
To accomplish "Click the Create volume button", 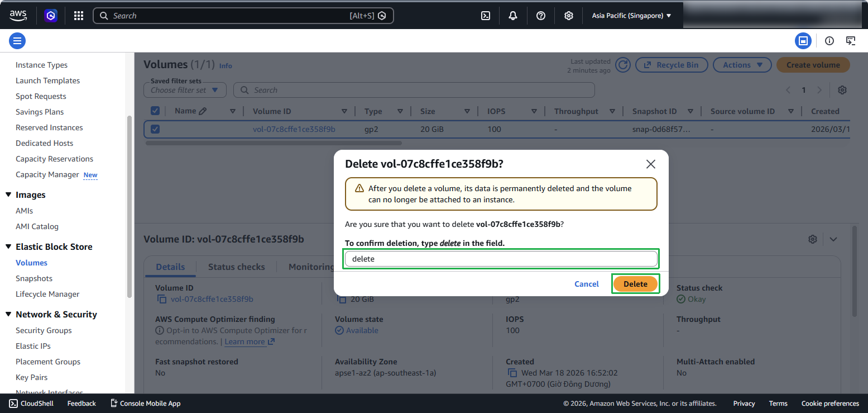I will 813,65.
